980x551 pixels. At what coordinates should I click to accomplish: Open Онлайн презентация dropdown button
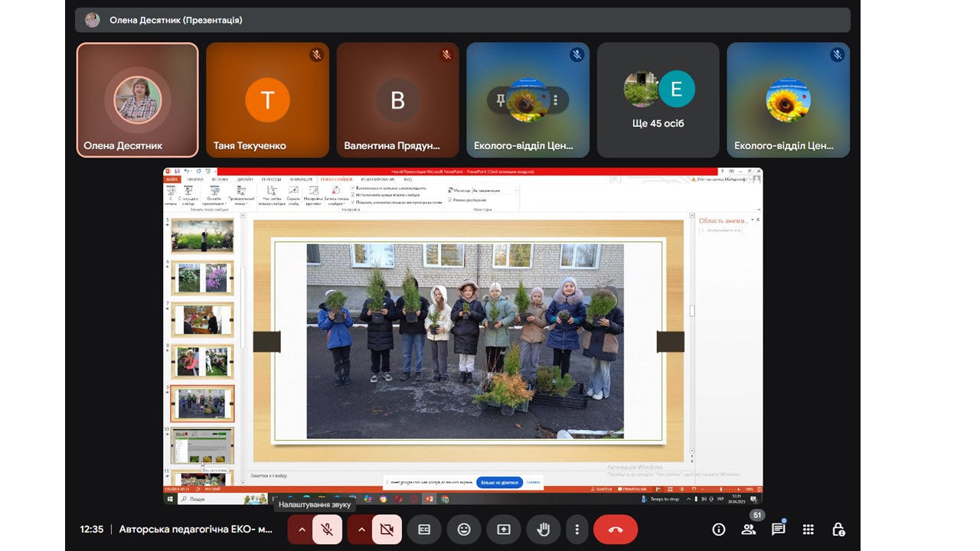pyautogui.click(x=214, y=195)
